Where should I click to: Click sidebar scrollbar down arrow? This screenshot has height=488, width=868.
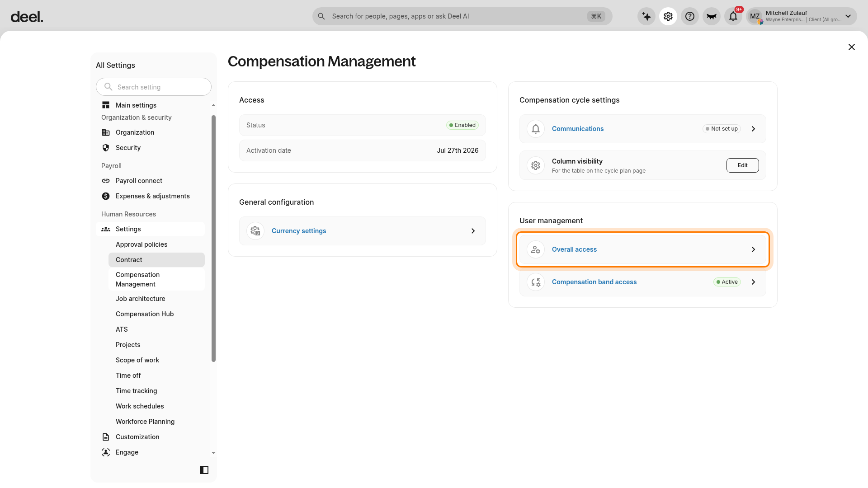tap(213, 453)
